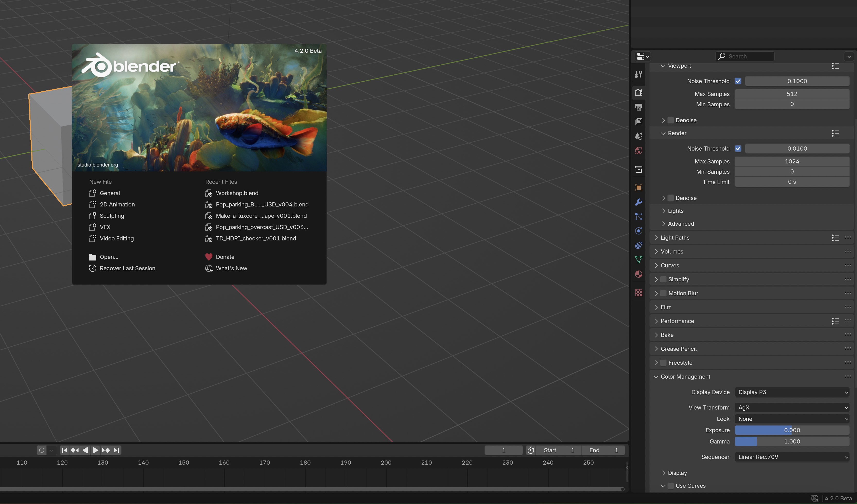Open the Modifier Properties wrench tab
Screen dimensions: 857x504
pyautogui.click(x=639, y=202)
